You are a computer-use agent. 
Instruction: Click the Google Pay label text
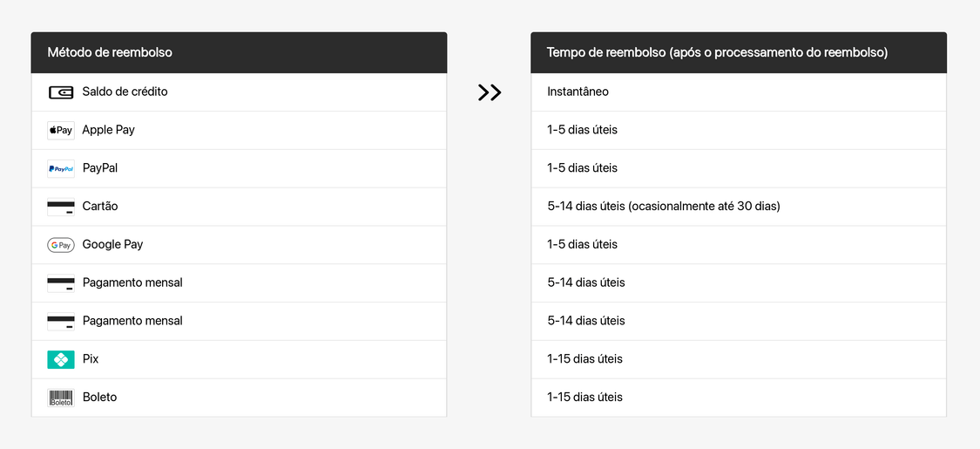(112, 244)
